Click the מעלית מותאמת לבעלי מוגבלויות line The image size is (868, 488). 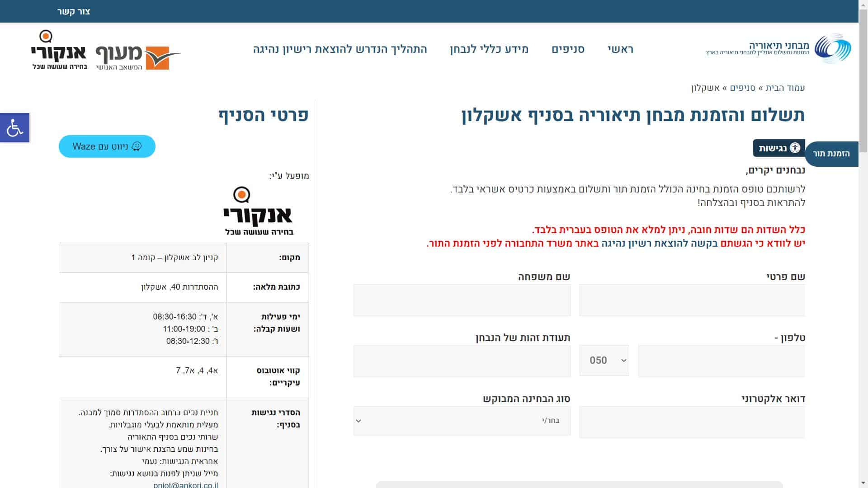tap(163, 425)
